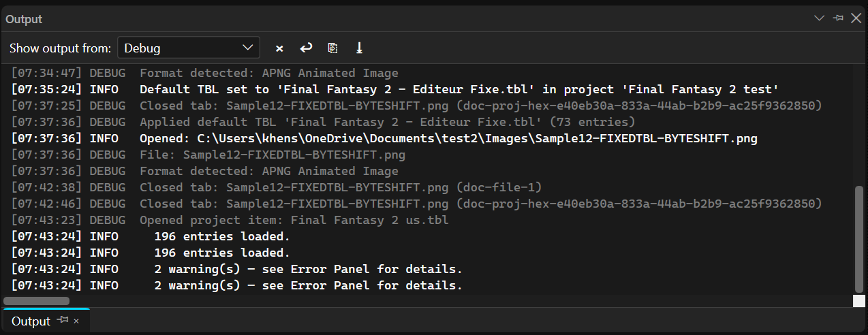Viewport: 868px width, 335px height.
Task: Click 'Opened project item: Final Fantasy 2 us.tbl' line
Action: 230,220
